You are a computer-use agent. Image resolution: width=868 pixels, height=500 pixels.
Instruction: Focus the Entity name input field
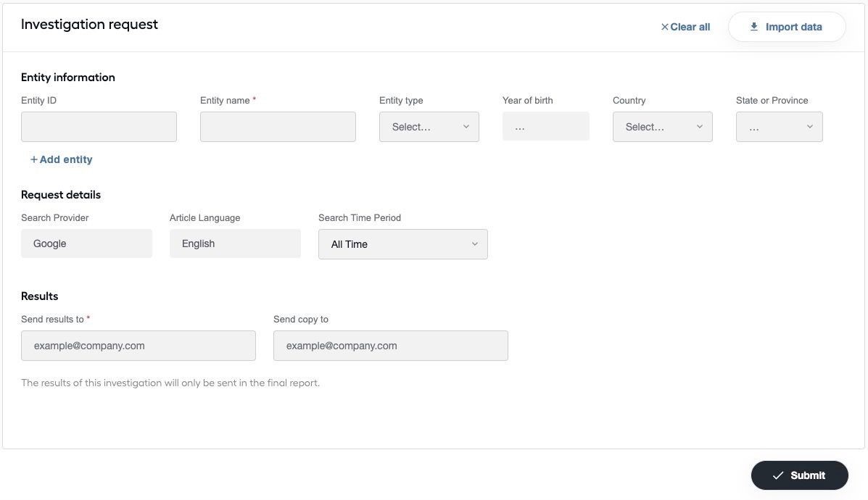[278, 127]
